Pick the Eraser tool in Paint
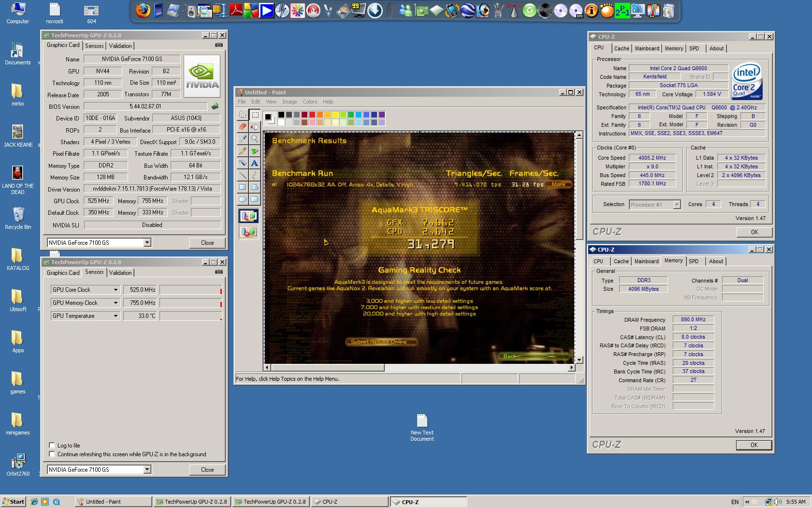The height and width of the screenshot is (508, 812). [x=243, y=127]
